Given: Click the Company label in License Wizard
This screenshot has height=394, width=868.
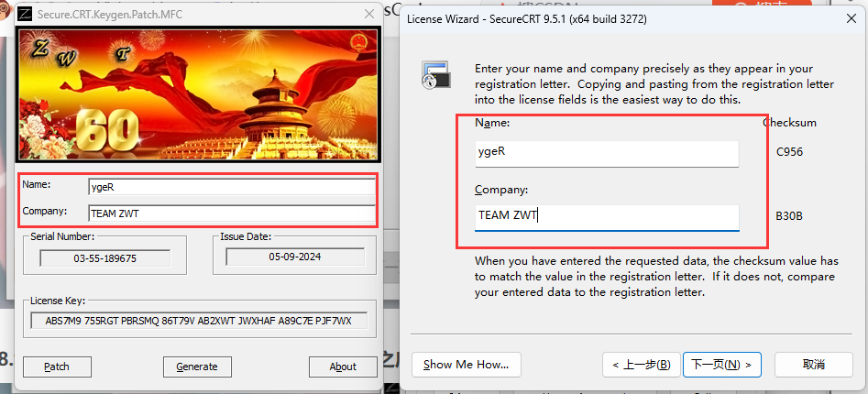Looking at the screenshot, I should [501, 190].
